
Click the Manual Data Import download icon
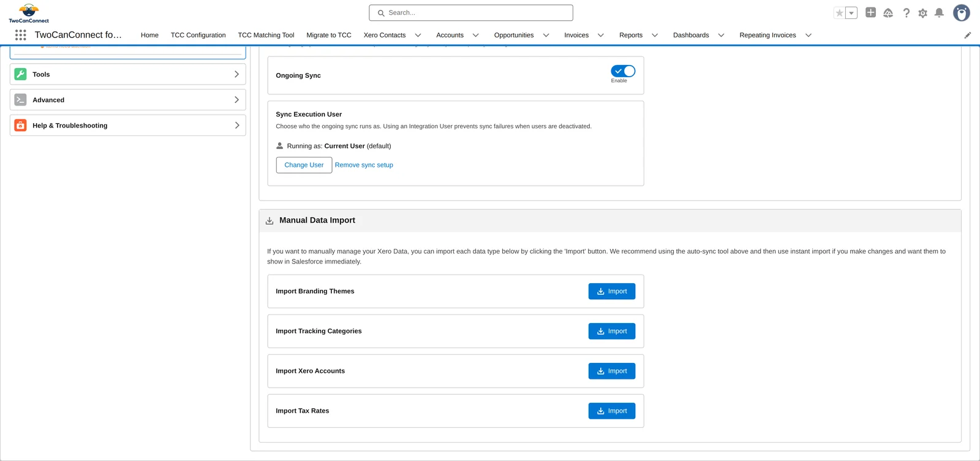pos(269,221)
